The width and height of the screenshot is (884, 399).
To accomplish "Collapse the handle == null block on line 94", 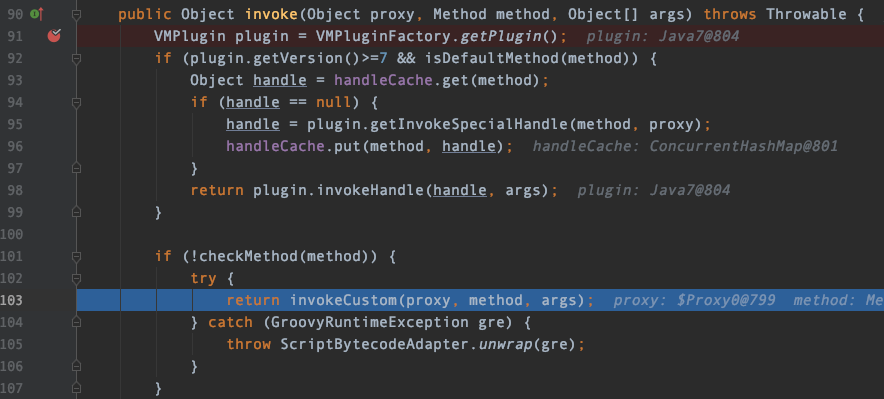I will (77, 103).
